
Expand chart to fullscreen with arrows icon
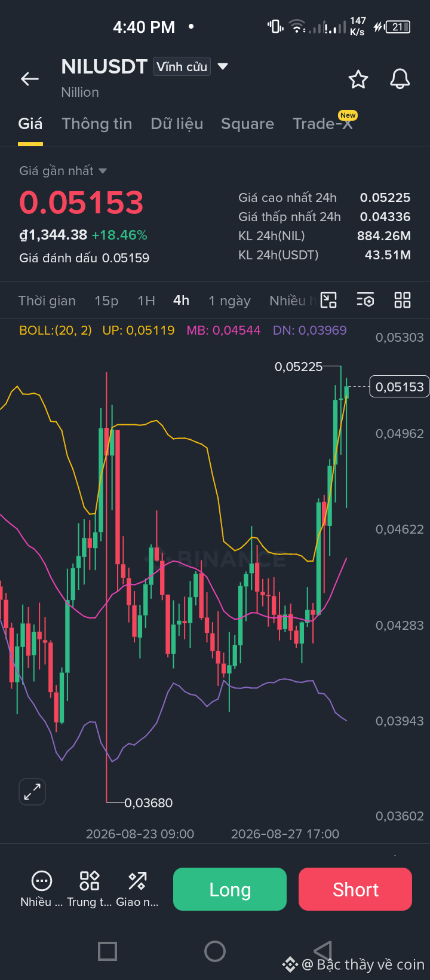[x=32, y=792]
